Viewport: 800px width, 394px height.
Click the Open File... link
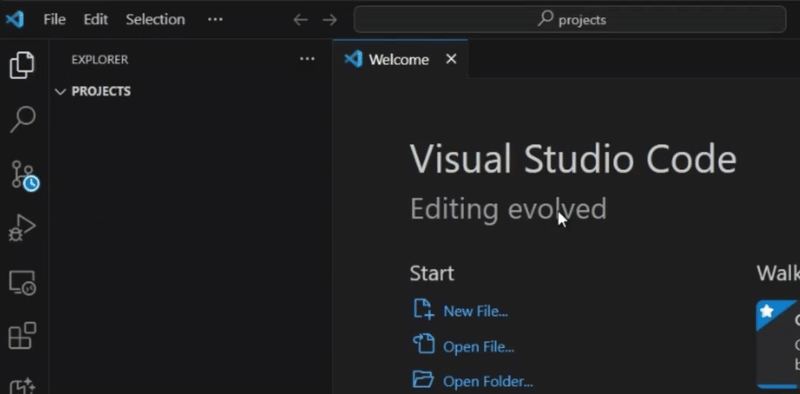tap(479, 347)
